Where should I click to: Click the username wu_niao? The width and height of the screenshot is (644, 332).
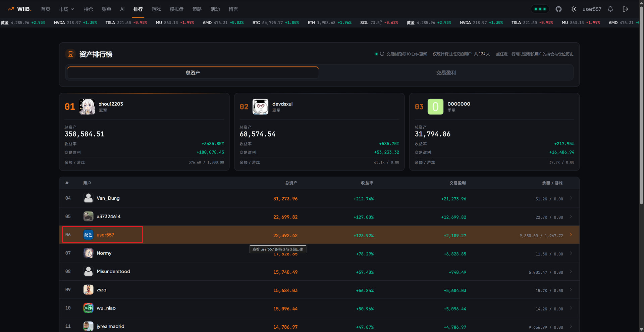pos(106,308)
